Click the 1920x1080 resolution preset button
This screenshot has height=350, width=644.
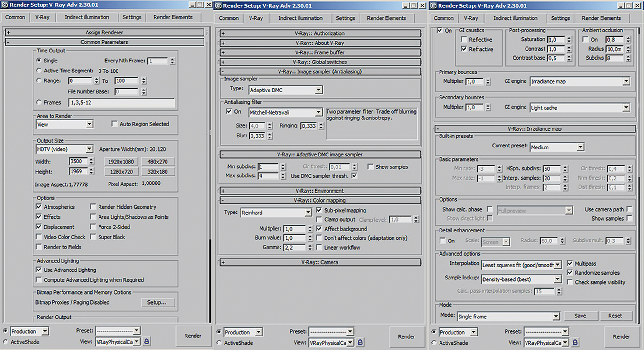[x=121, y=162]
